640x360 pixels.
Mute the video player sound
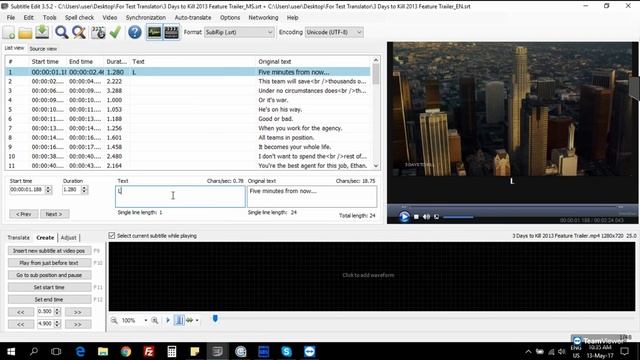click(x=427, y=217)
